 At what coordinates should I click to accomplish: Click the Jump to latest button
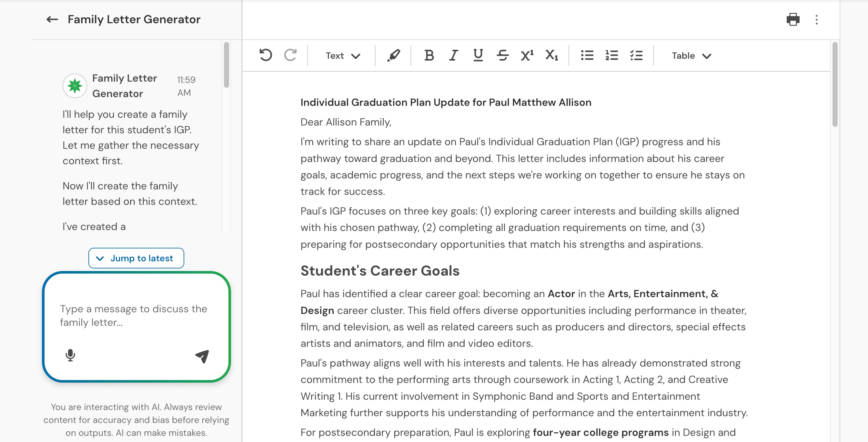click(x=136, y=258)
